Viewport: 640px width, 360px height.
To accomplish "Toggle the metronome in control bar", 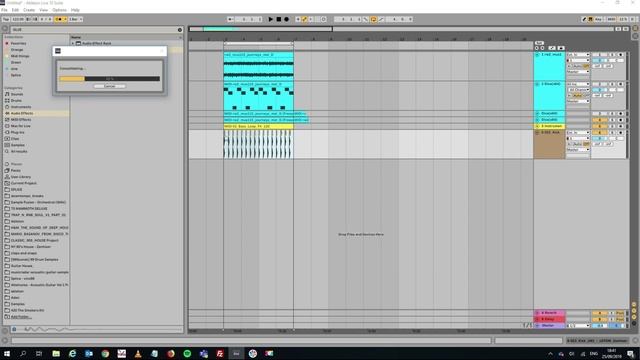I will click(59, 19).
